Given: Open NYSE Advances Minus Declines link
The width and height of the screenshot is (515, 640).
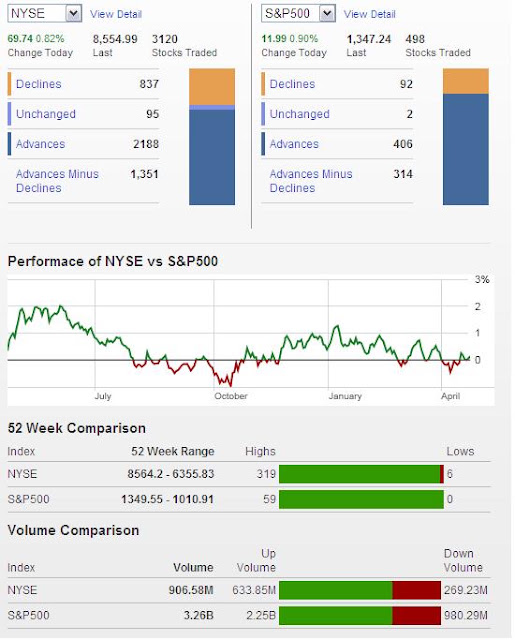Looking at the screenshot, I should tap(57, 181).
